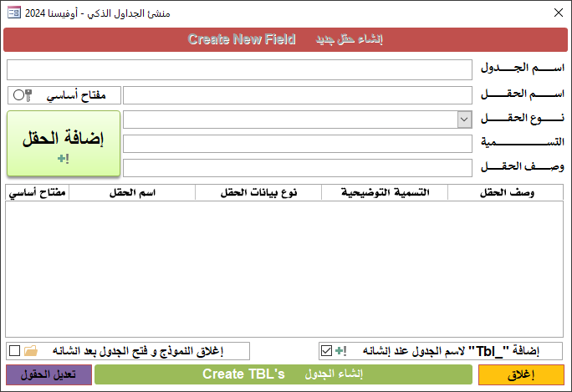Click the Create TBL's إنشاء الجدول button

tap(283, 374)
